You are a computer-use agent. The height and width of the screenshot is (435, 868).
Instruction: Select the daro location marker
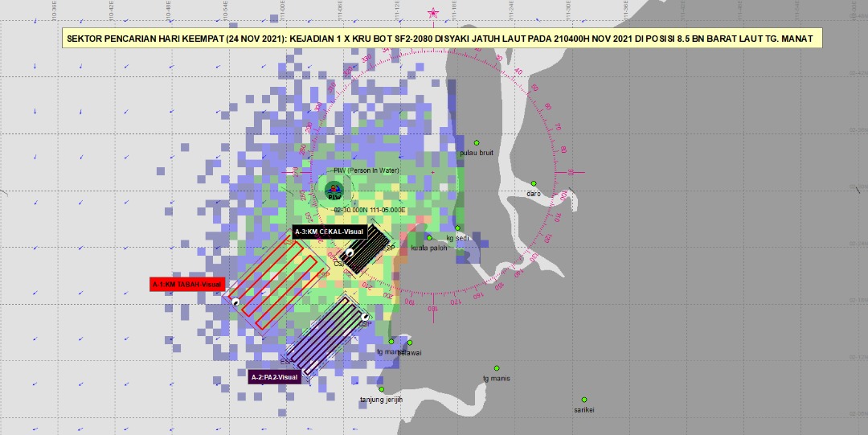point(533,183)
